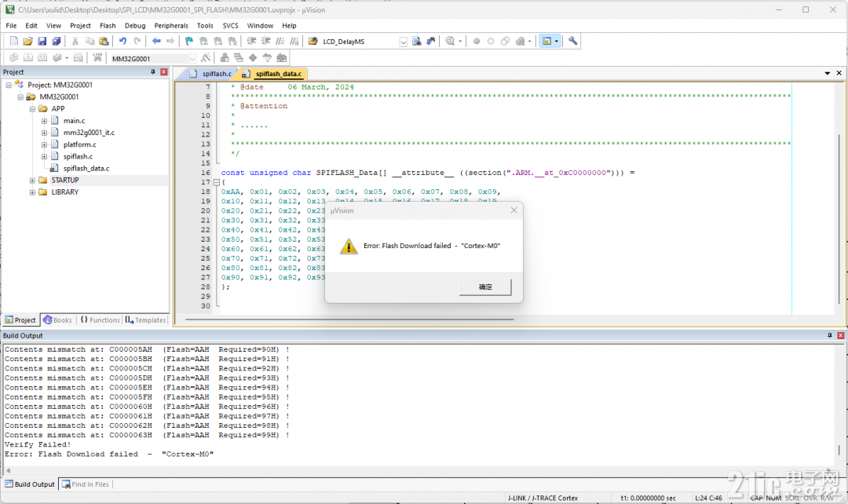Select spiflash_data.c in the project tree
848x504 pixels.
click(x=86, y=168)
